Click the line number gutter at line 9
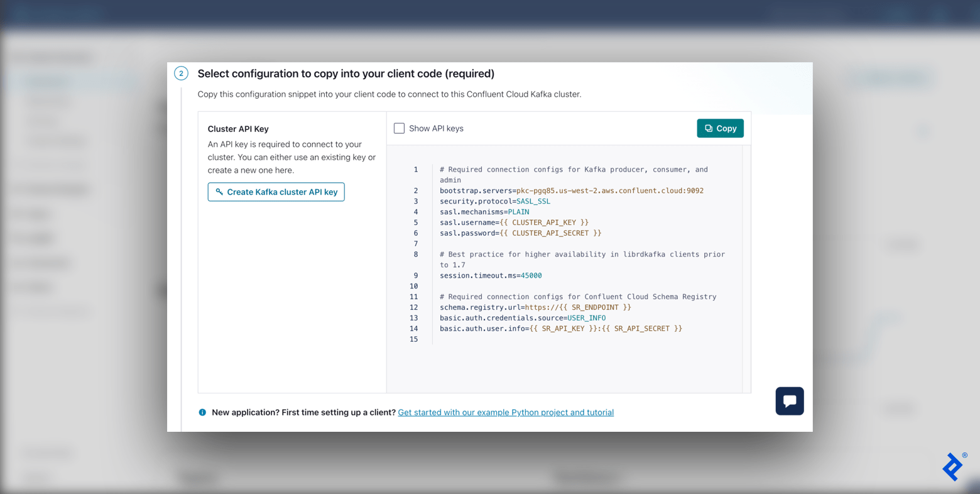Screen dimensions: 980x494 coord(415,275)
